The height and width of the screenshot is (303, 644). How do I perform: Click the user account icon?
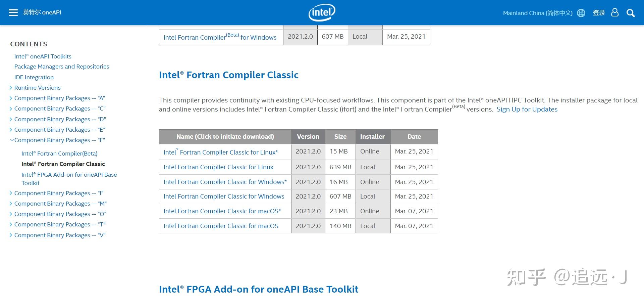pyautogui.click(x=615, y=13)
